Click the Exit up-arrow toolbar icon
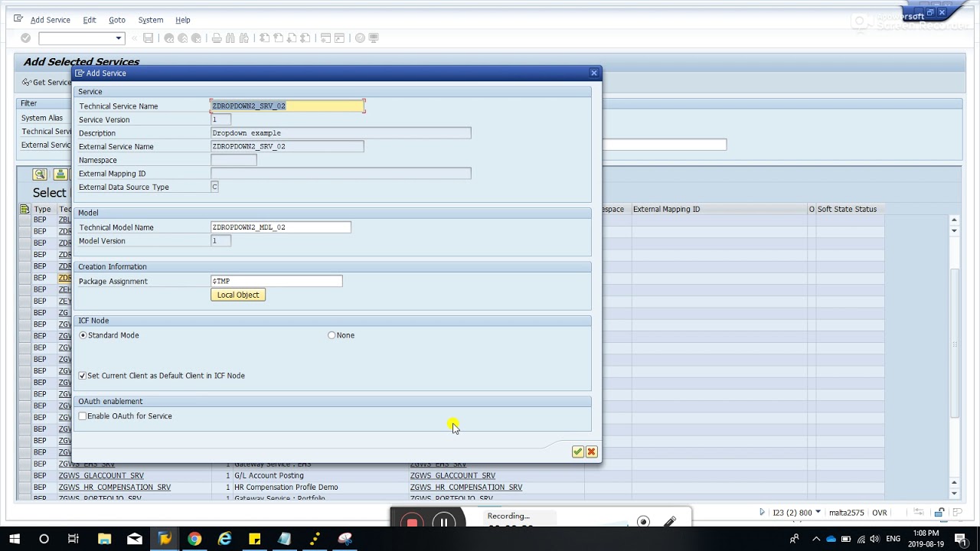980x551 pixels. [183, 38]
